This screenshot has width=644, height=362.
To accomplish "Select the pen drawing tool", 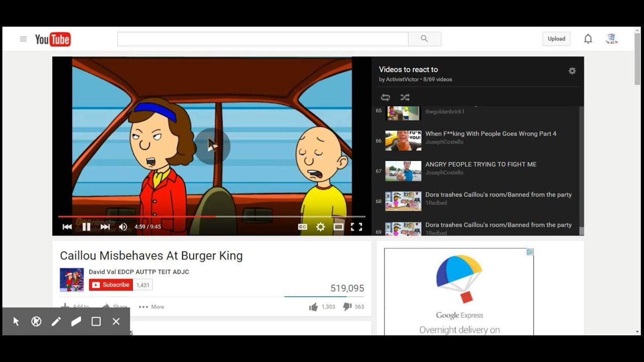I will click(x=56, y=321).
